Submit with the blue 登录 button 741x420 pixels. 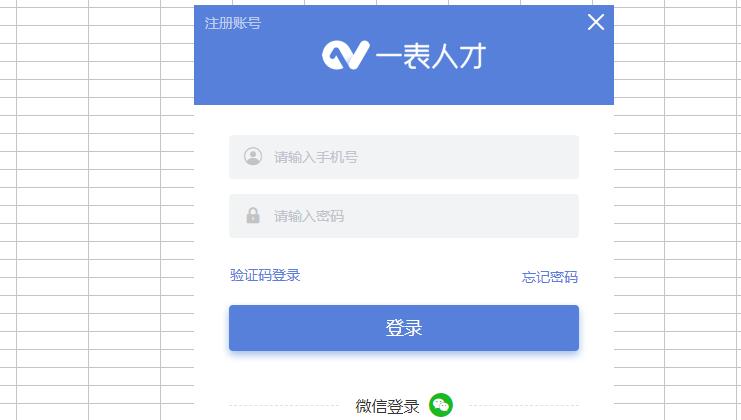click(x=404, y=328)
